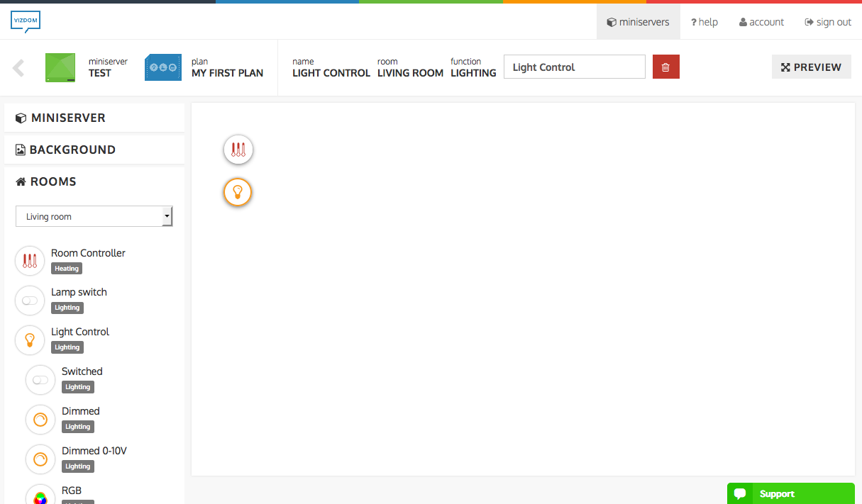862x504 pixels.
Task: Click the LIGHT CONTROL name value in header
Action: tap(331, 73)
